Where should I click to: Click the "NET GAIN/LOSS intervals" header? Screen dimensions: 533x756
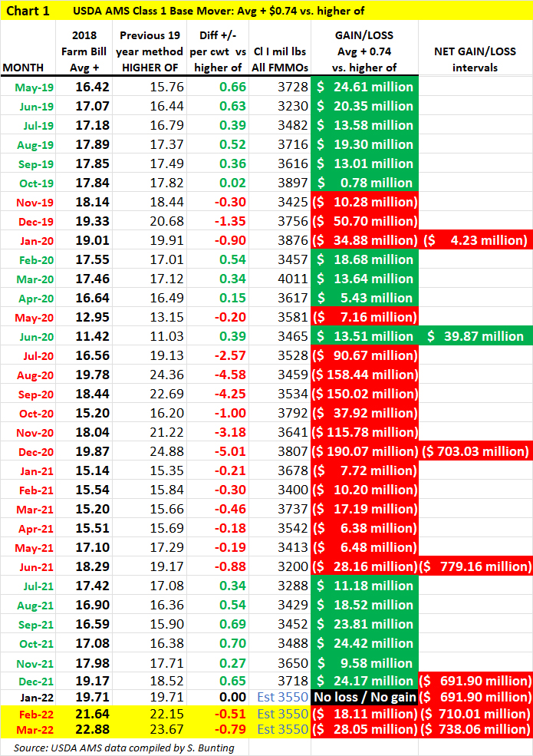point(475,60)
